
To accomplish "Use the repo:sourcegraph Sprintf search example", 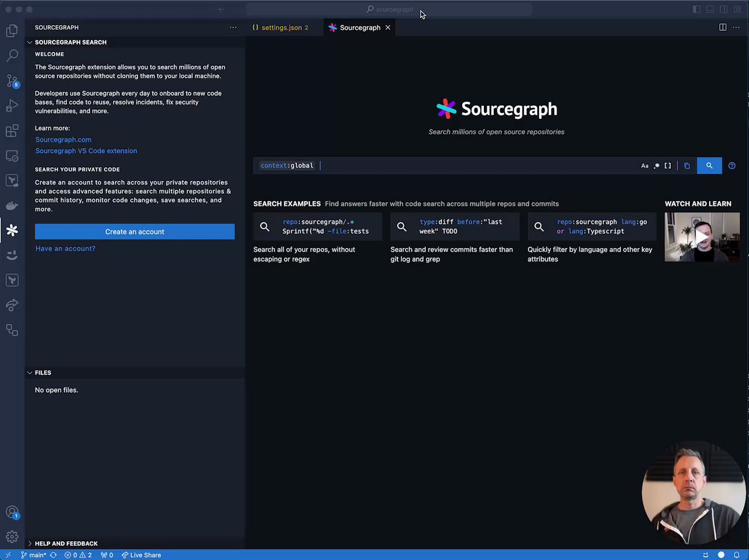I will [318, 226].
